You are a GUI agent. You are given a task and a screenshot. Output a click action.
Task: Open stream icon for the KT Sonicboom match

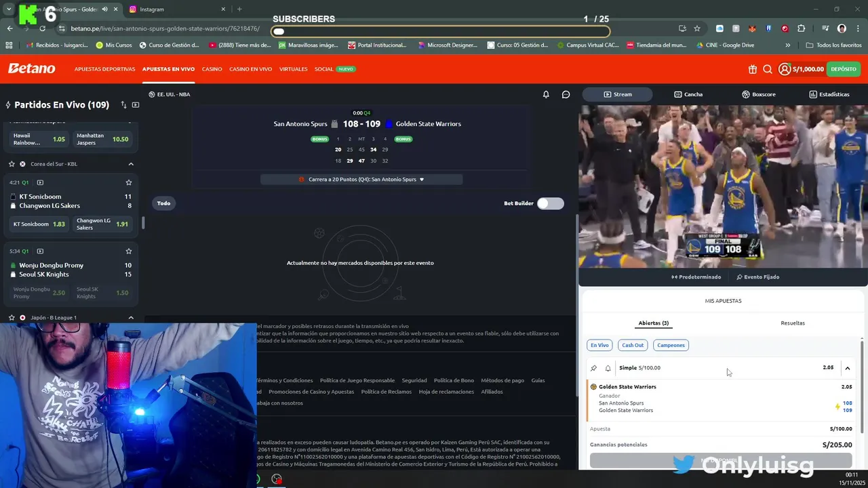point(40,182)
